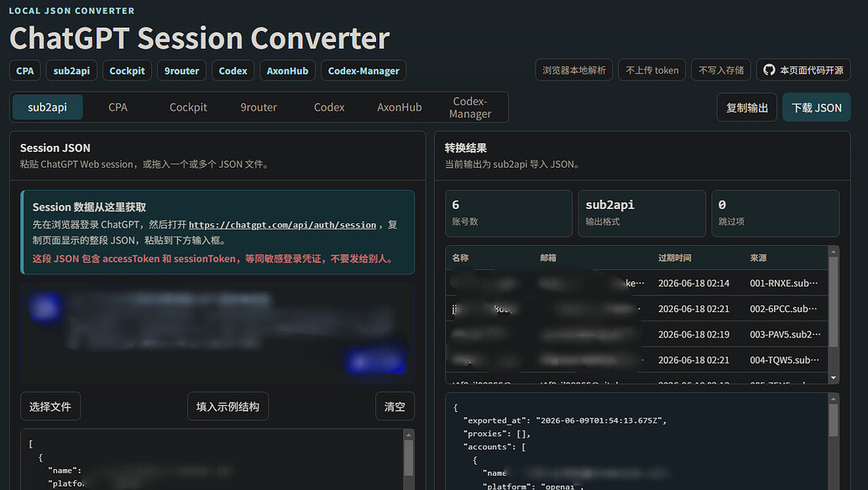Switch to the AxonHub output tab
The width and height of the screenshot is (868, 490).
(400, 107)
